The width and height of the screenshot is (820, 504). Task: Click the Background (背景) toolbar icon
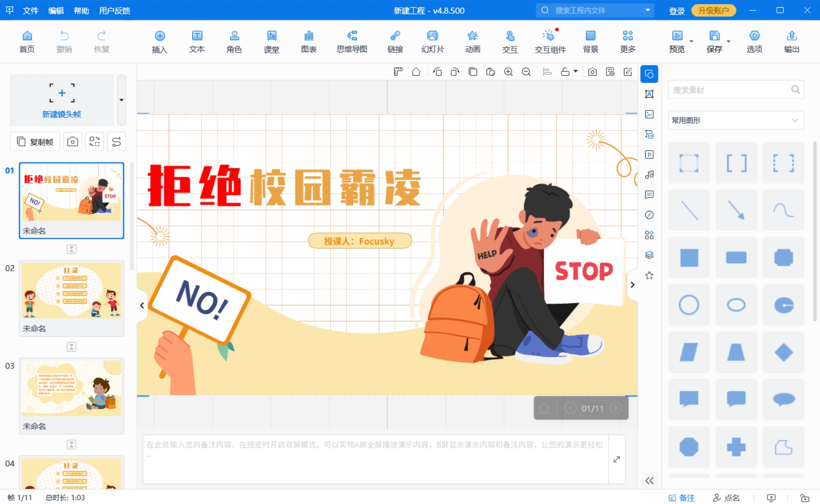(590, 42)
